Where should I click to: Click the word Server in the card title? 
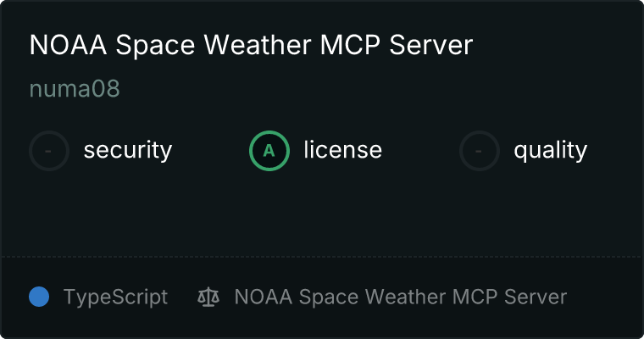tap(430, 45)
